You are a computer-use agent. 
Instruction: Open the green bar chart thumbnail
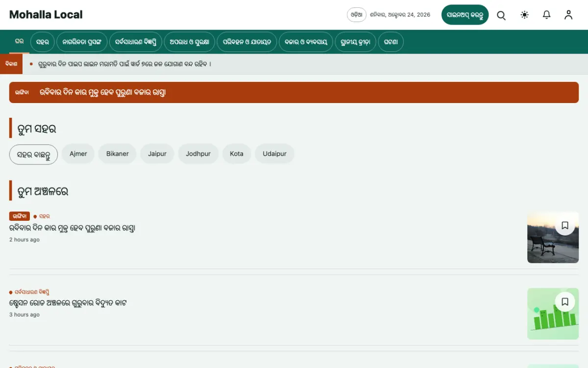[x=553, y=314]
